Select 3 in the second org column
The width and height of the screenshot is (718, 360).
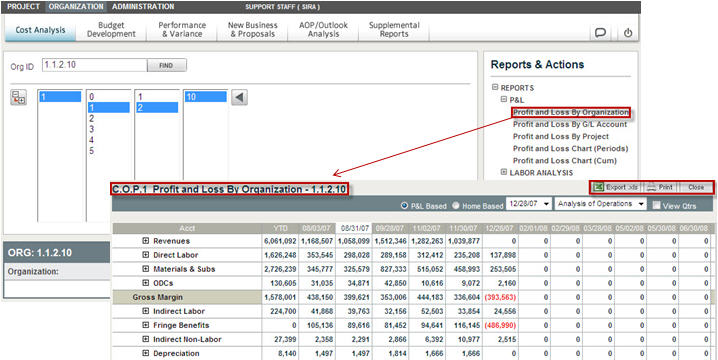[x=109, y=129]
